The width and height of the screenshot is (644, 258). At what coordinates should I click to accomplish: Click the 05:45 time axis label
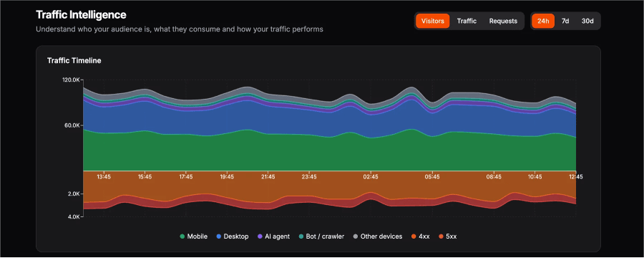pyautogui.click(x=432, y=176)
